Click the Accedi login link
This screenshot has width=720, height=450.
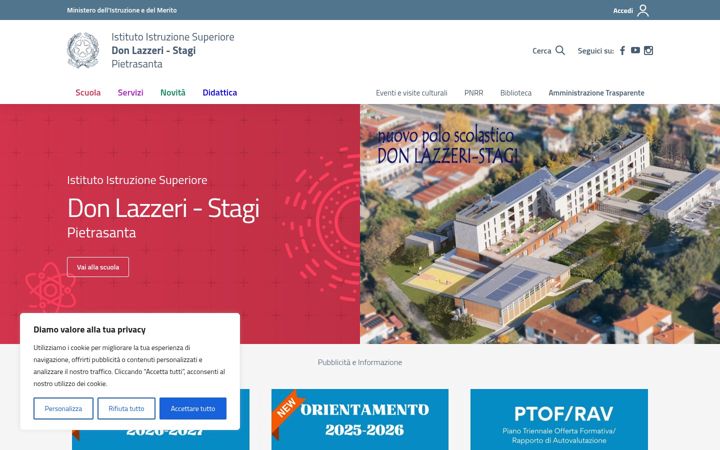click(623, 11)
